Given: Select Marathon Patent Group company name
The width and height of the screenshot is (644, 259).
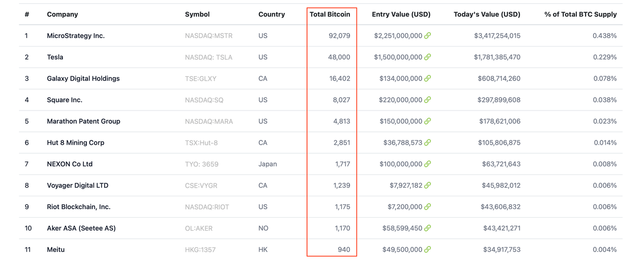Looking at the screenshot, I should click(84, 121).
